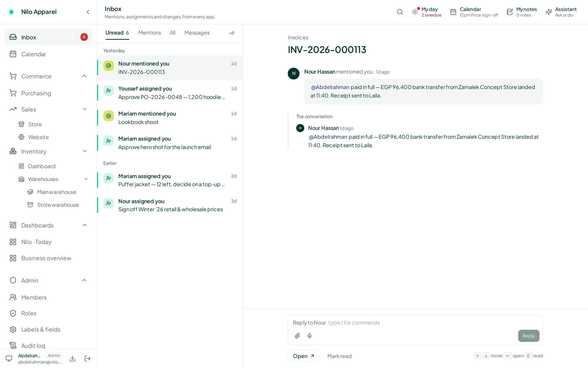Open the Puffer jacket top-up assignment
This screenshot has width=588, height=368.
(x=170, y=180)
